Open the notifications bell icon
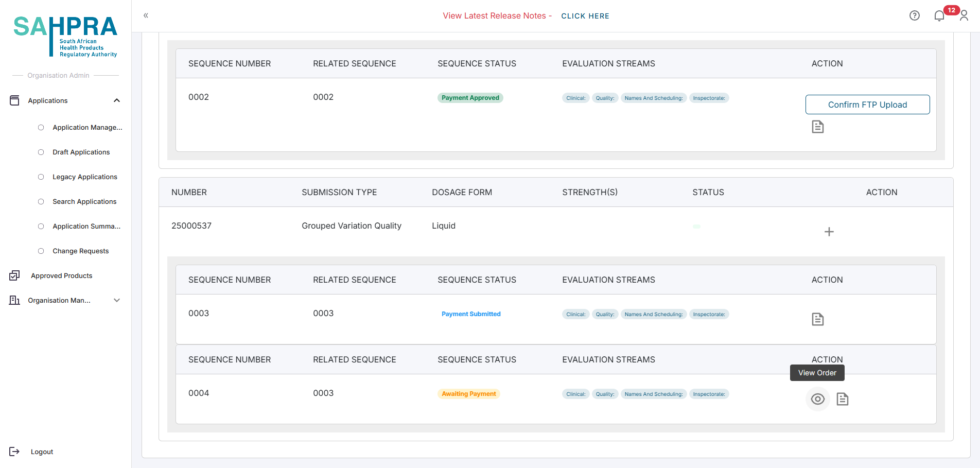Viewport: 980px width, 468px height. pos(939,16)
